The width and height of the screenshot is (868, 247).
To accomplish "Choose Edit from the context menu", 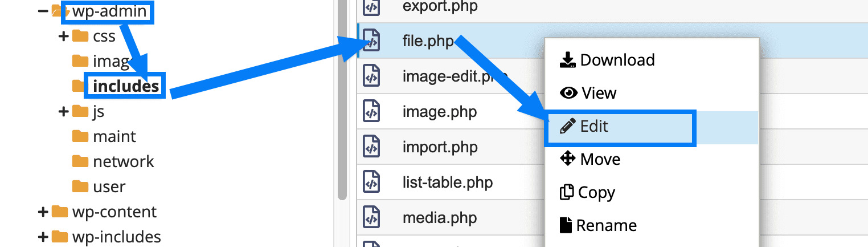I will pos(594,127).
